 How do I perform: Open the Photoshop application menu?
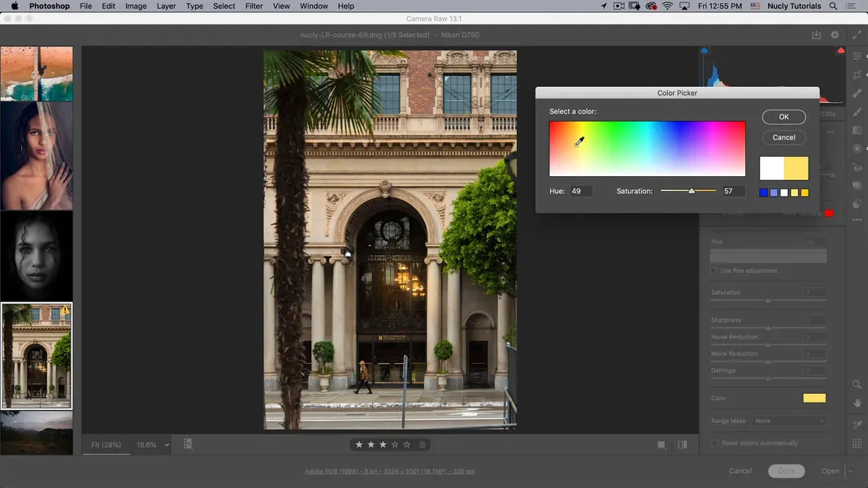pyautogui.click(x=50, y=6)
